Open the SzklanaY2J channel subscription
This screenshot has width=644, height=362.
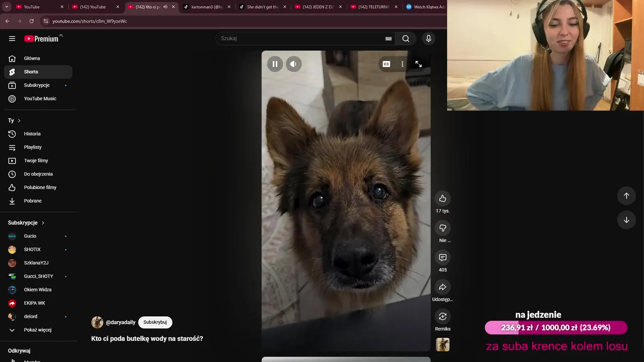click(38, 263)
